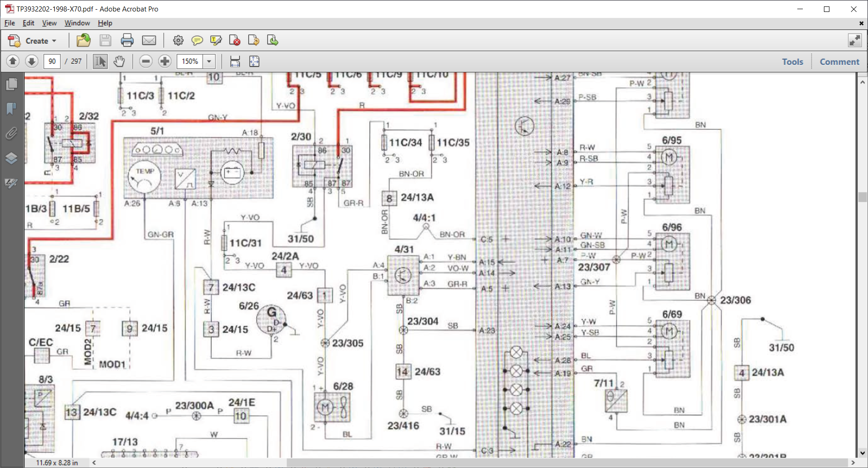Expand the Create dropdown menu
This screenshot has height=468, width=868.
point(54,41)
